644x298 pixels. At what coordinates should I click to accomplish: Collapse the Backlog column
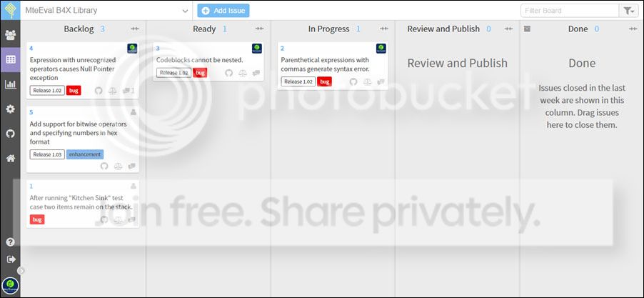[135, 29]
